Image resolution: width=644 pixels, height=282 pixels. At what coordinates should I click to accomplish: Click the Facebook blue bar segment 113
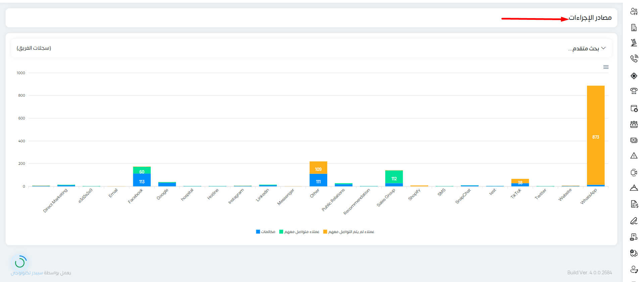[x=142, y=180]
